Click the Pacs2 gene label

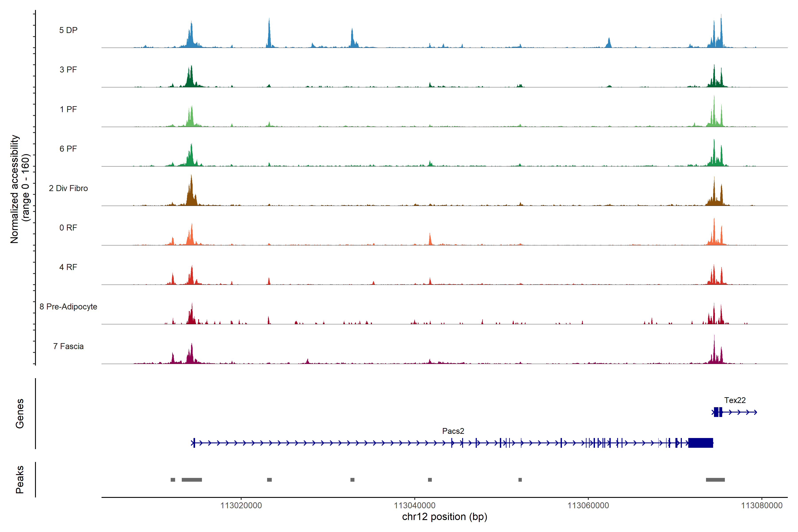click(x=453, y=431)
